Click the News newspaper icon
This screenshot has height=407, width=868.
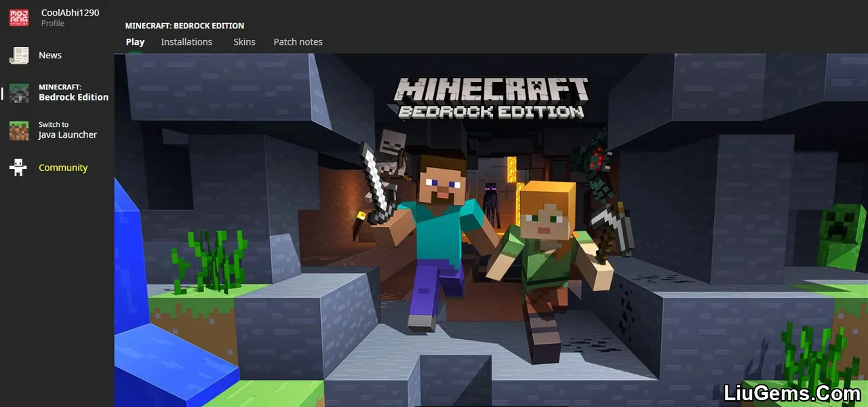coord(19,56)
